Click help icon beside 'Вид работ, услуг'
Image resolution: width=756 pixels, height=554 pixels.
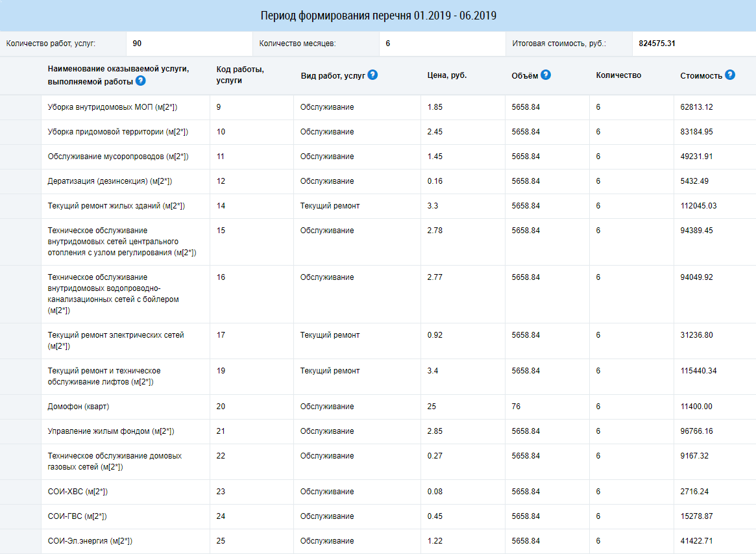(x=372, y=75)
